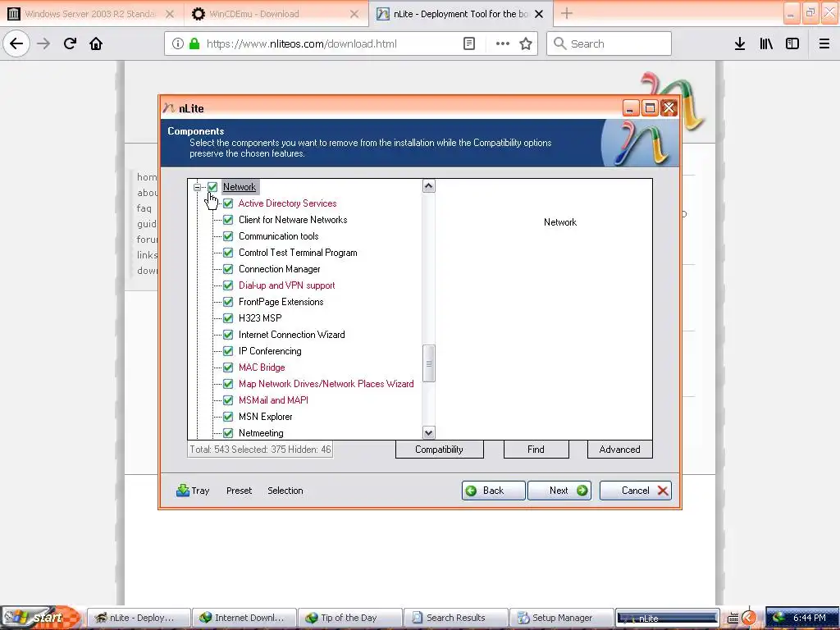The image size is (840, 630).
Task: Collapse the Network tree node
Action: (197, 187)
